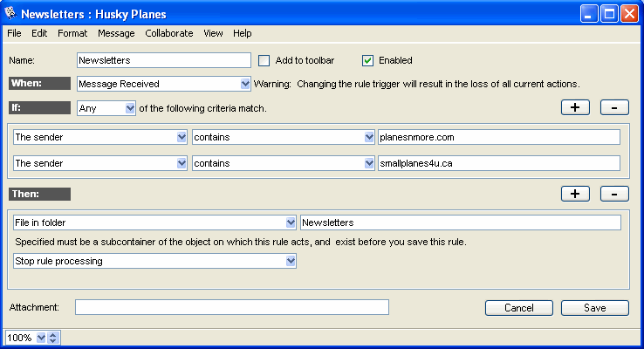Click the zoom stepper arrows beside 100%
This screenshot has width=644, height=349.
tap(52, 338)
